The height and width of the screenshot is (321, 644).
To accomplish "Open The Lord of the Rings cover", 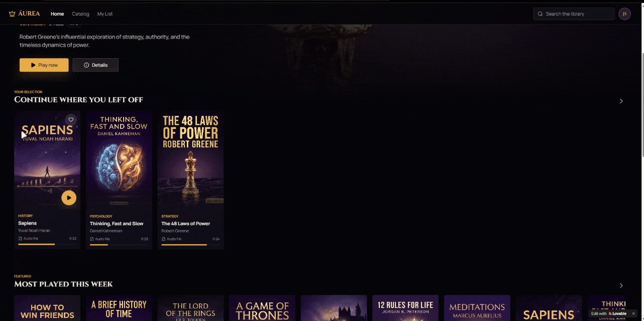I will [190, 308].
